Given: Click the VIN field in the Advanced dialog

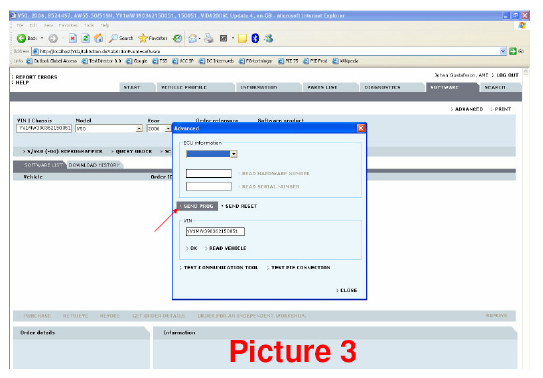Looking at the screenshot, I should pyautogui.click(x=215, y=231).
